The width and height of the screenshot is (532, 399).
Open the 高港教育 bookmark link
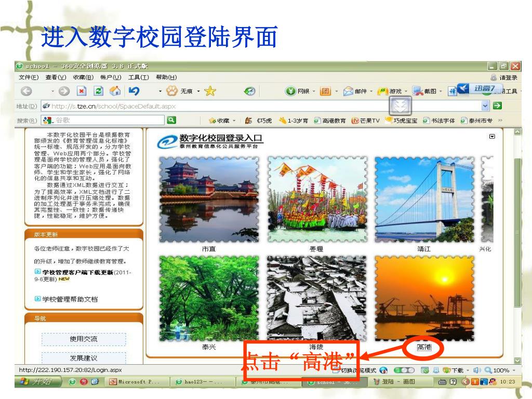tap(330, 121)
